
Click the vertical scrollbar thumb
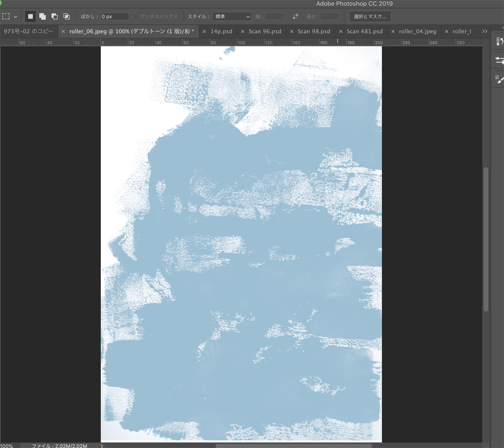[x=486, y=239]
